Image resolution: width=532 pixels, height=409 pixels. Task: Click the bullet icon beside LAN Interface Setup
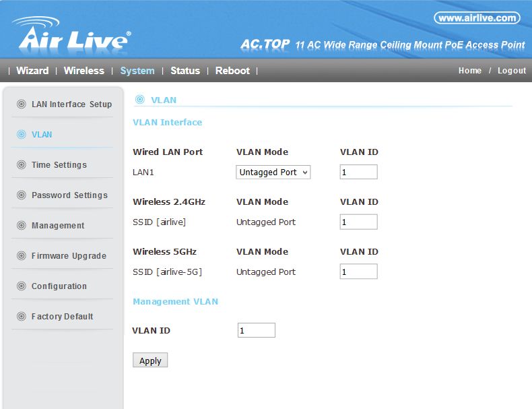pyautogui.click(x=22, y=104)
